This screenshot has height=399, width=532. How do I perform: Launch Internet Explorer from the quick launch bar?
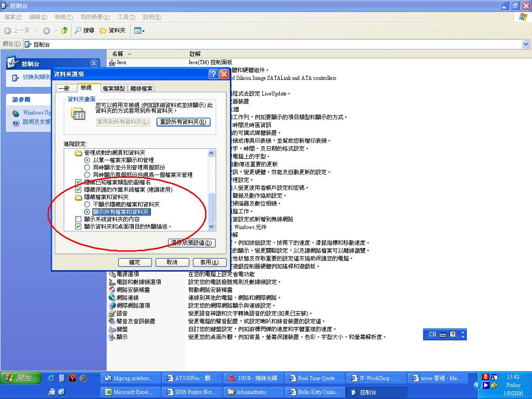[51, 378]
